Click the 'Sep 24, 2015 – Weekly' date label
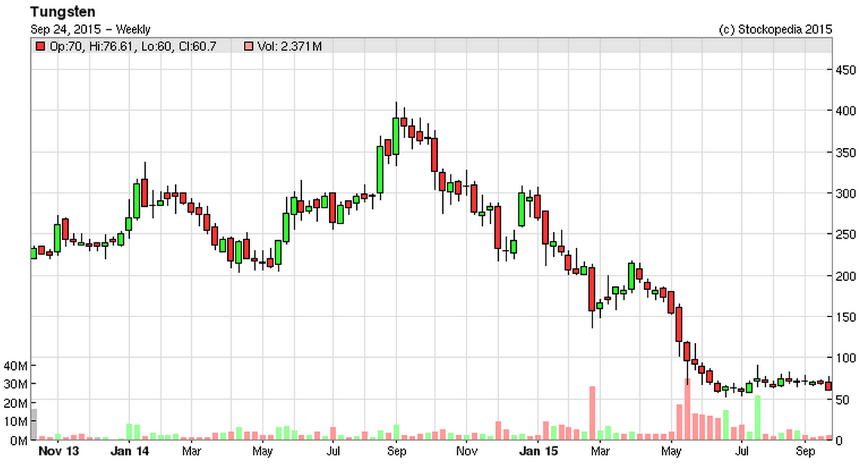The height and width of the screenshot is (475, 868). [91, 29]
